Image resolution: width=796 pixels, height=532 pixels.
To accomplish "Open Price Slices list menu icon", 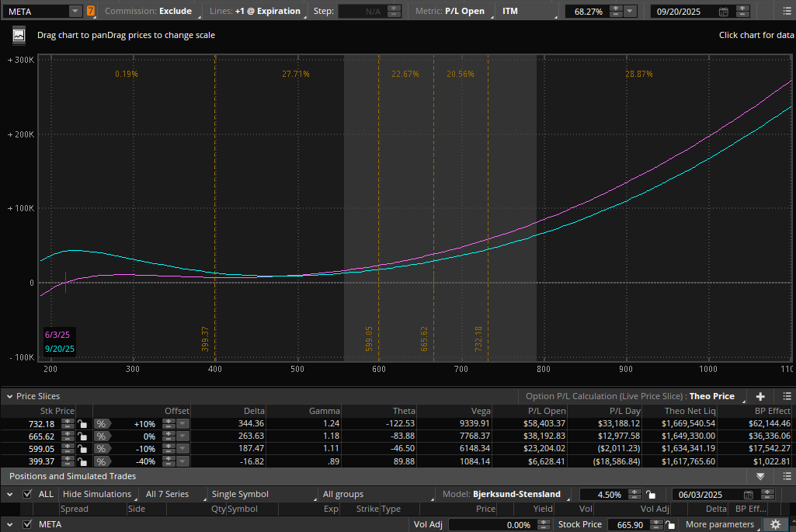I will point(787,396).
